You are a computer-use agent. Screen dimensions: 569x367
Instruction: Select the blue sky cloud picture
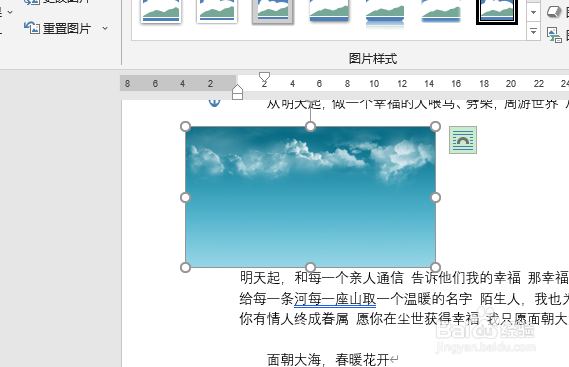tap(310, 197)
